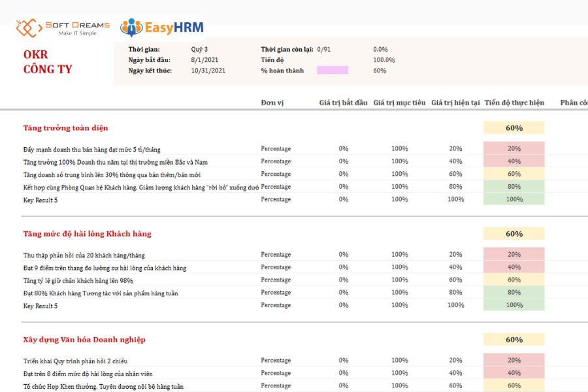Click the 'Ngày kết thúc:' label

(150, 70)
